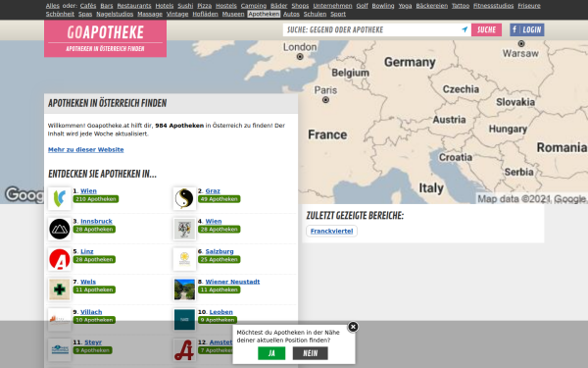
Task: Select Tattoo in the top category bar
Action: point(461,6)
